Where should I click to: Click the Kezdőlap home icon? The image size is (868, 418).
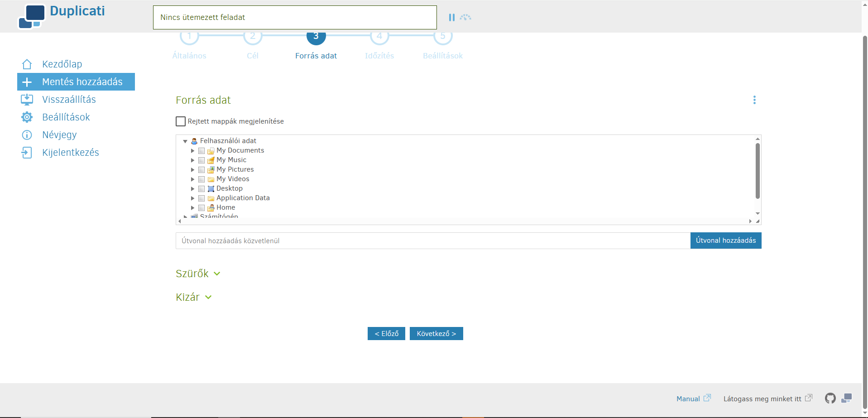pyautogui.click(x=27, y=64)
